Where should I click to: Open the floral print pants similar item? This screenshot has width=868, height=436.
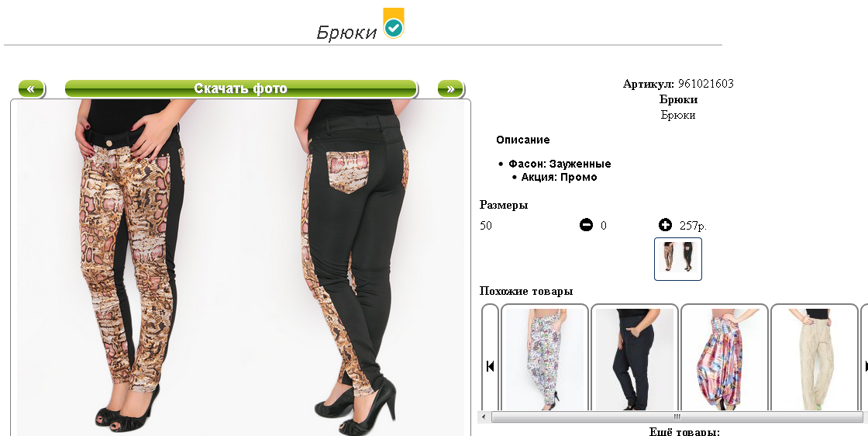point(546,359)
